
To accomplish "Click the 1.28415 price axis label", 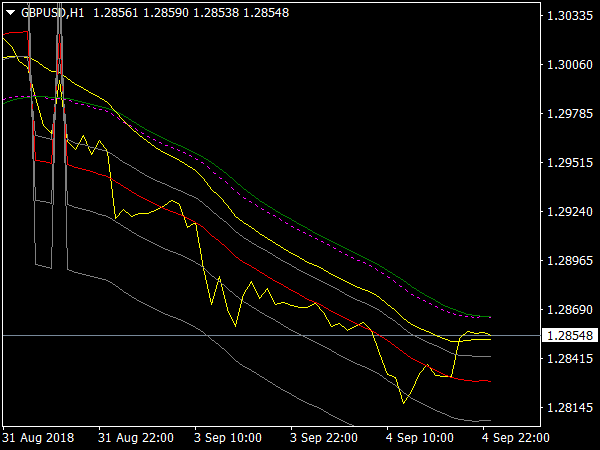I will pyautogui.click(x=570, y=359).
